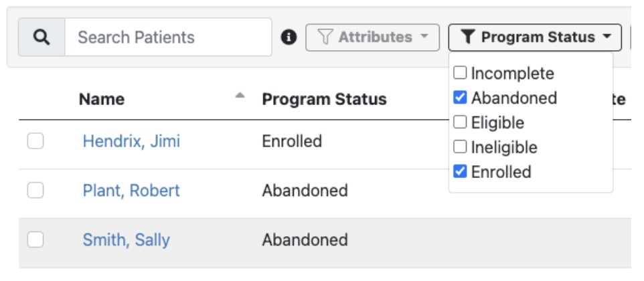Click the funnel icon on Attributes

(x=325, y=37)
